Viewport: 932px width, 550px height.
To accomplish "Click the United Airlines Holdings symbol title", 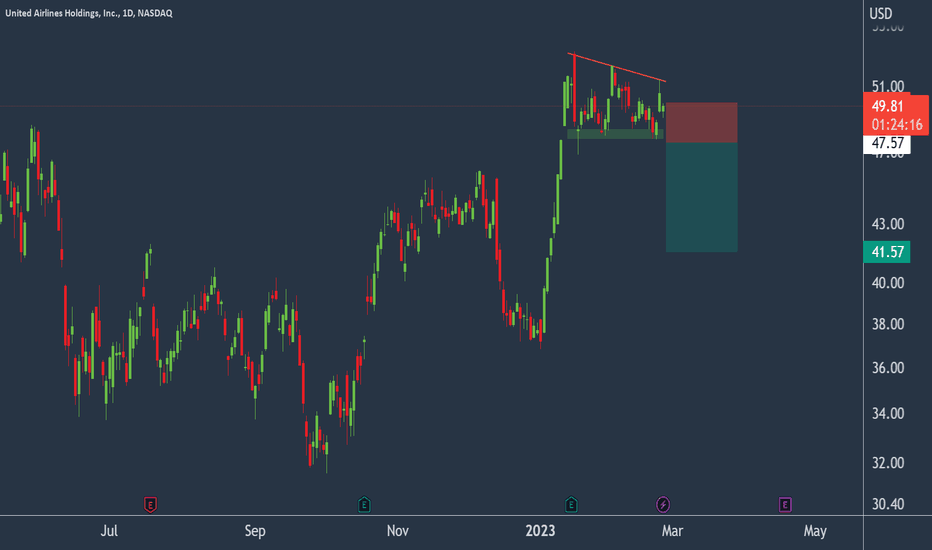I will coord(89,13).
